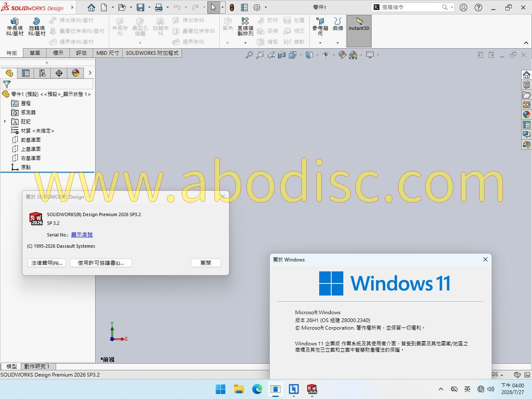Expand the FeatureManager tabs chevron arrow
The image size is (532, 399).
pyautogui.click(x=90, y=73)
